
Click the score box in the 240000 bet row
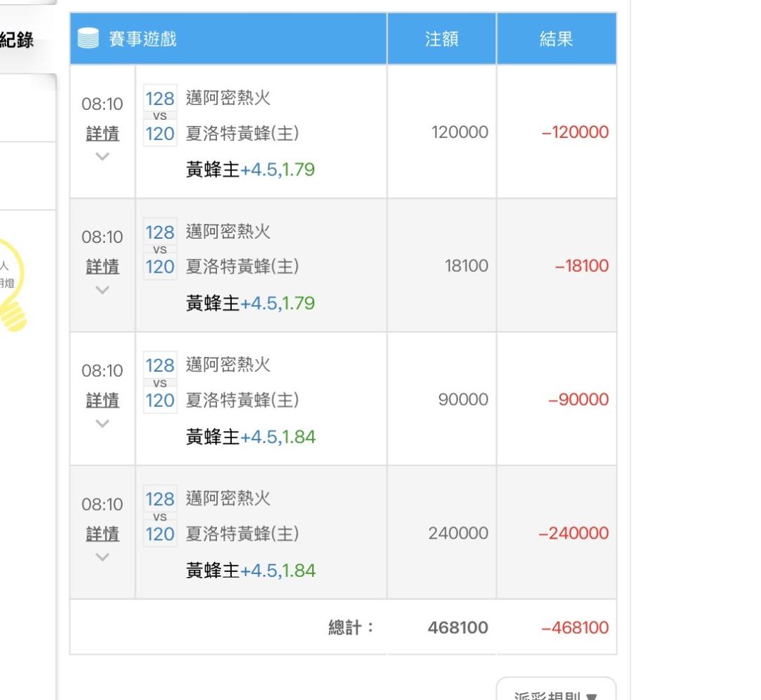click(160, 516)
